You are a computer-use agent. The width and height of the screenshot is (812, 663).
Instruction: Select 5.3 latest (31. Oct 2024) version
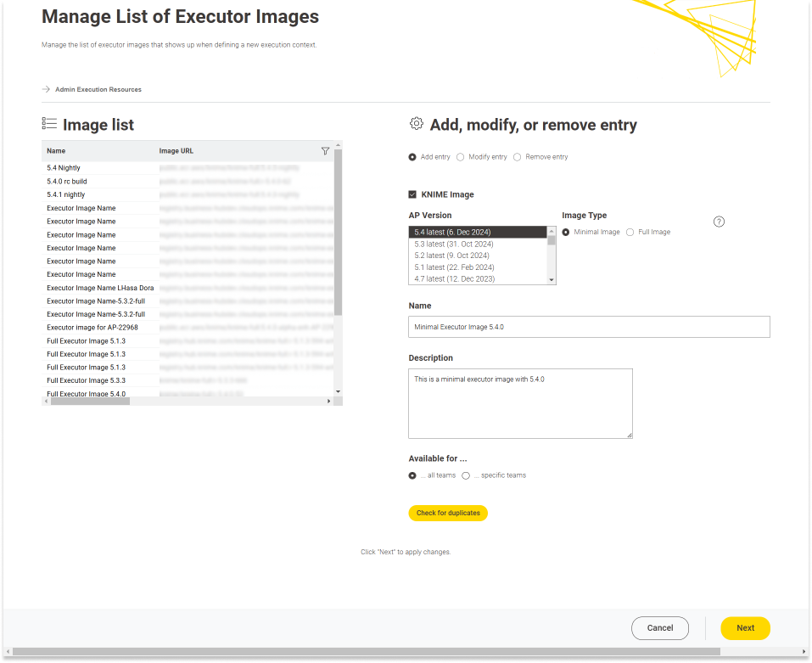453,244
